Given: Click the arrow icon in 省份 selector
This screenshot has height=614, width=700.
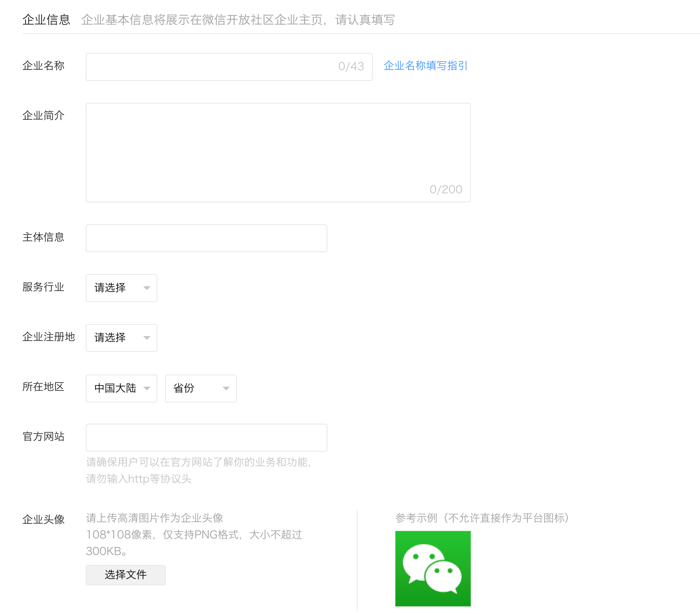Looking at the screenshot, I should 226,389.
